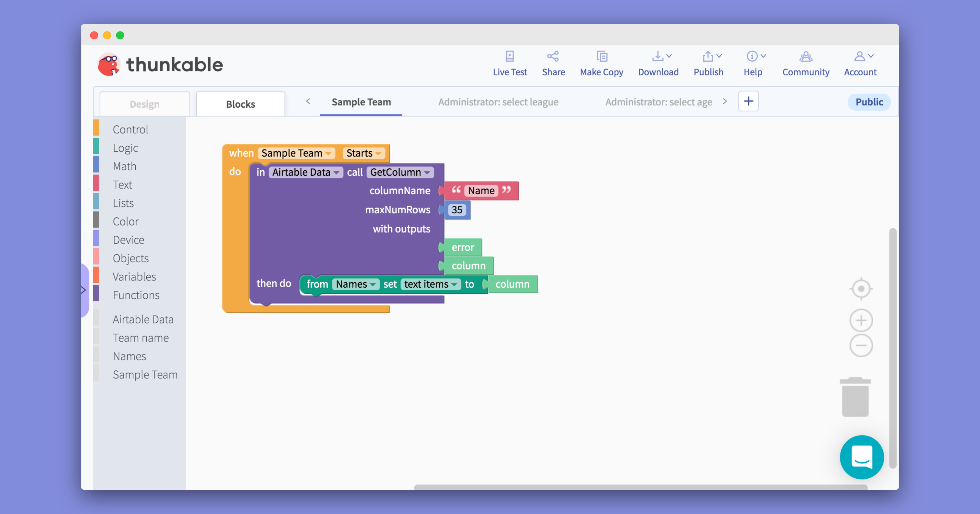
Task: Add a new screen with plus button
Action: click(748, 101)
